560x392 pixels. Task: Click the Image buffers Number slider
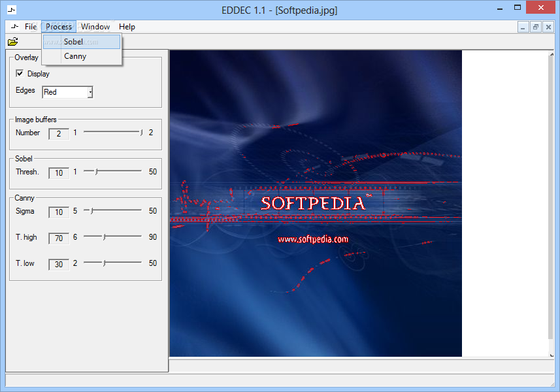point(113,133)
